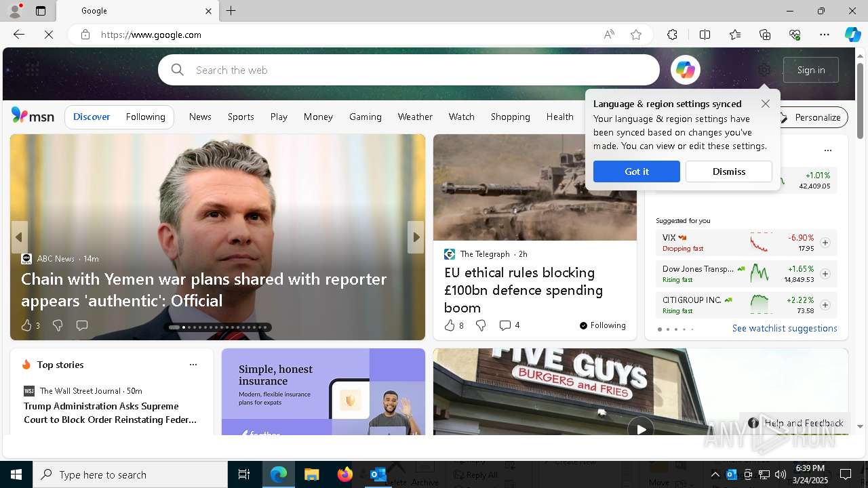Open the News category
The height and width of the screenshot is (488, 868).
(x=200, y=117)
